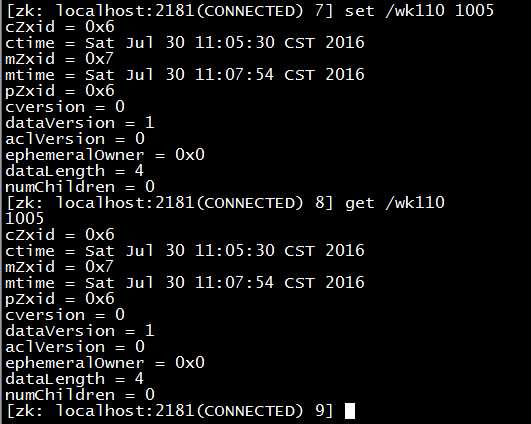The height and width of the screenshot is (424, 531).
Task: Click the first pZxid = 0x6 line
Action: pos(60,91)
